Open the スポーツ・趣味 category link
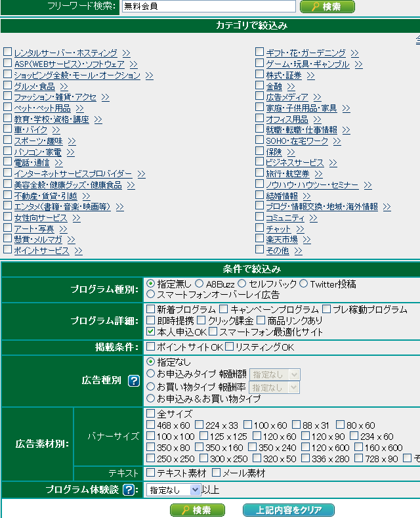This screenshot has height=518, width=420. tap(38, 141)
